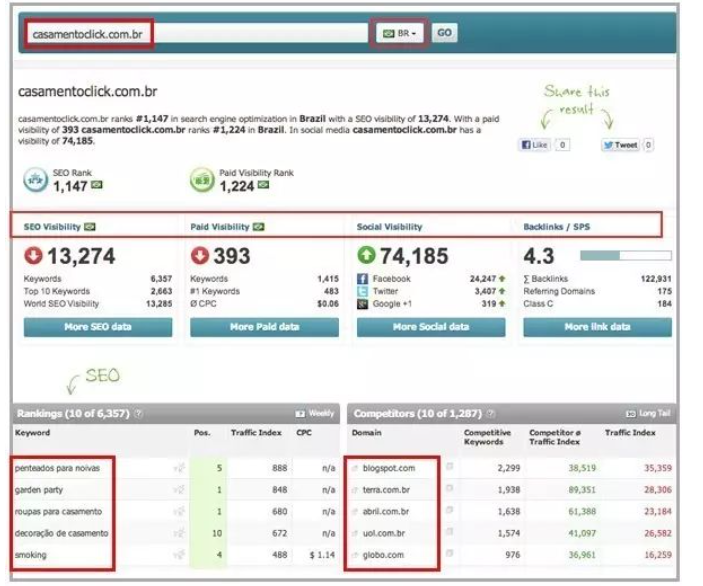
Task: Click the help icon next to Rankings title
Action: click(x=139, y=413)
